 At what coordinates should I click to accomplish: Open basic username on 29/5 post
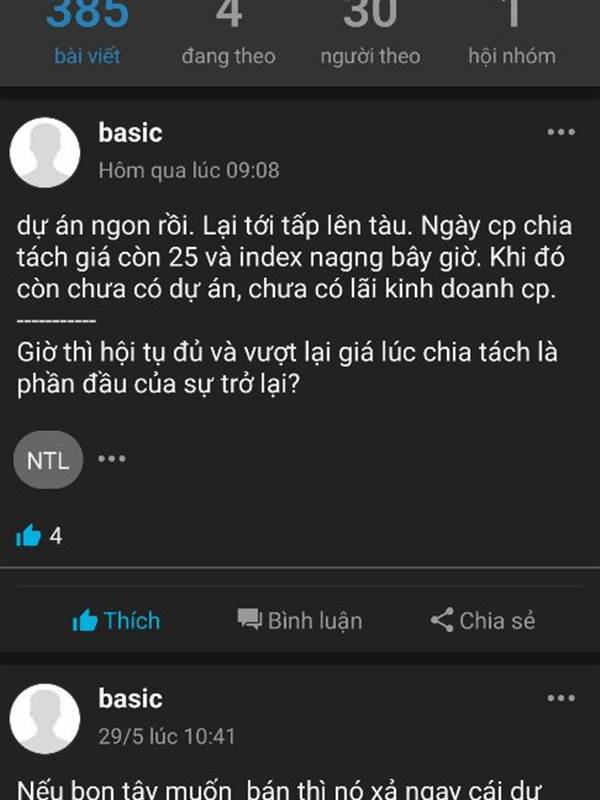pos(130,698)
